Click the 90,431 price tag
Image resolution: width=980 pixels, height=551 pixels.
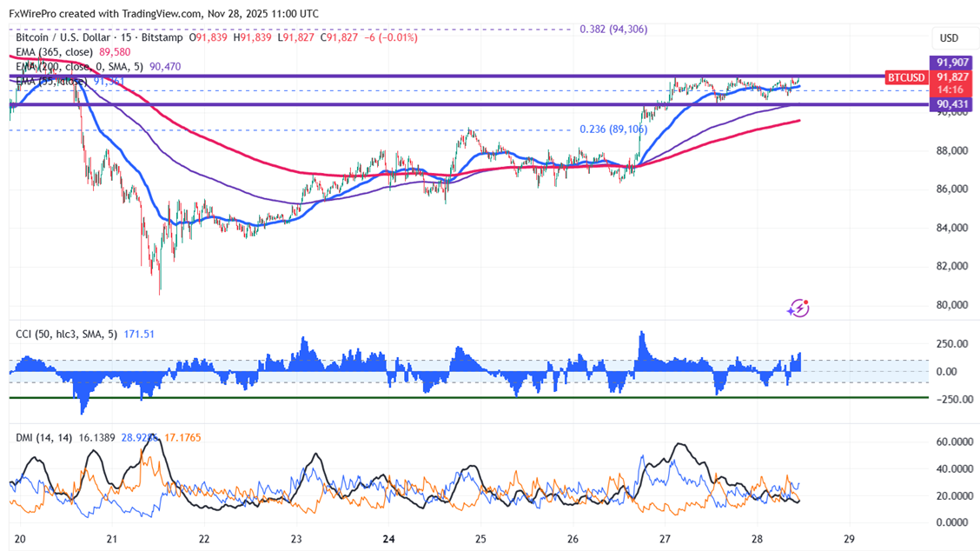(952, 103)
